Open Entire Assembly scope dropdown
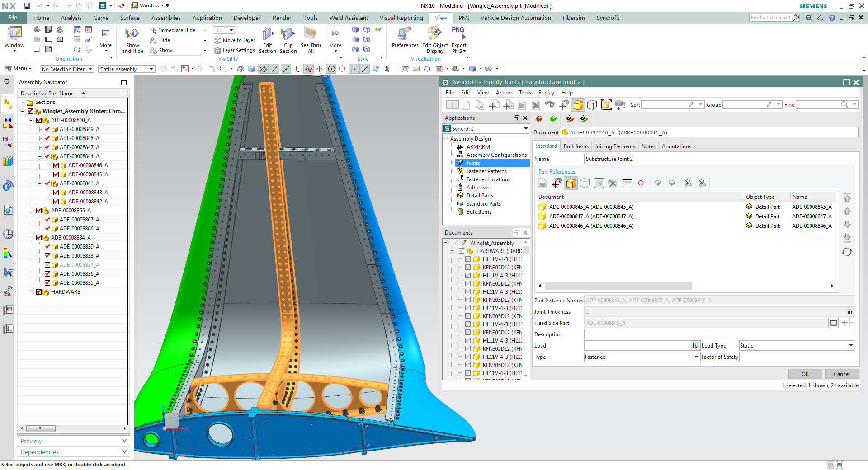Viewport: 868px width, 470px height. click(x=127, y=69)
